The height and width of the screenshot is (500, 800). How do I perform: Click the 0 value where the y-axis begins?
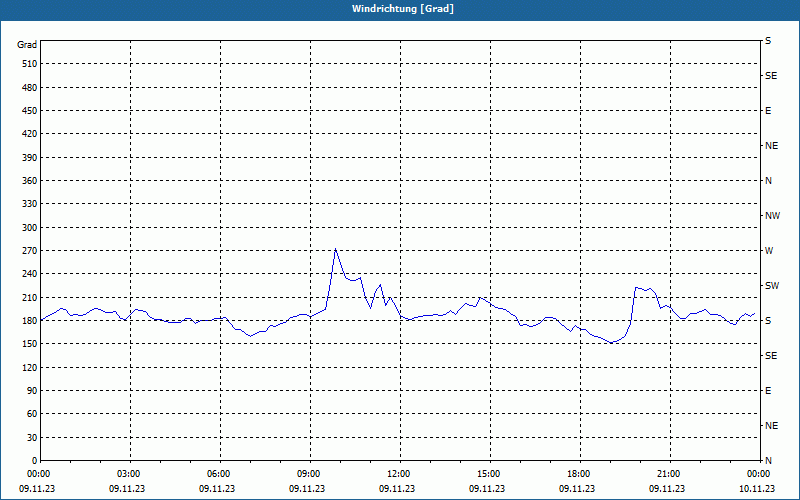tap(34, 461)
